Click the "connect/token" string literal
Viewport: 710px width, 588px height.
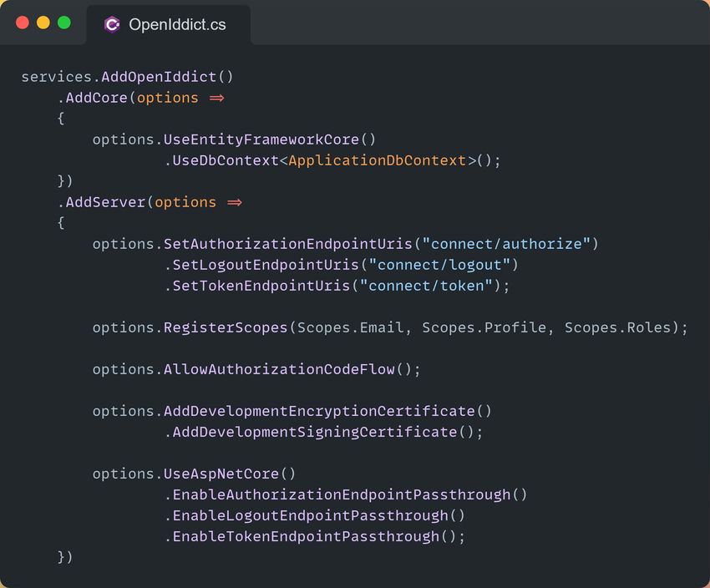pyautogui.click(x=426, y=286)
